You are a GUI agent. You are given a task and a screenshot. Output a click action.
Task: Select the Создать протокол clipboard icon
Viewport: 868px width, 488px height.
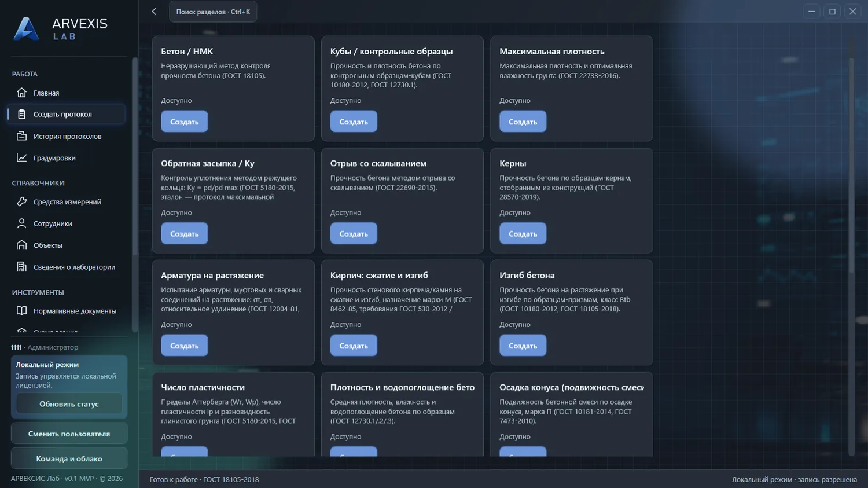click(22, 114)
